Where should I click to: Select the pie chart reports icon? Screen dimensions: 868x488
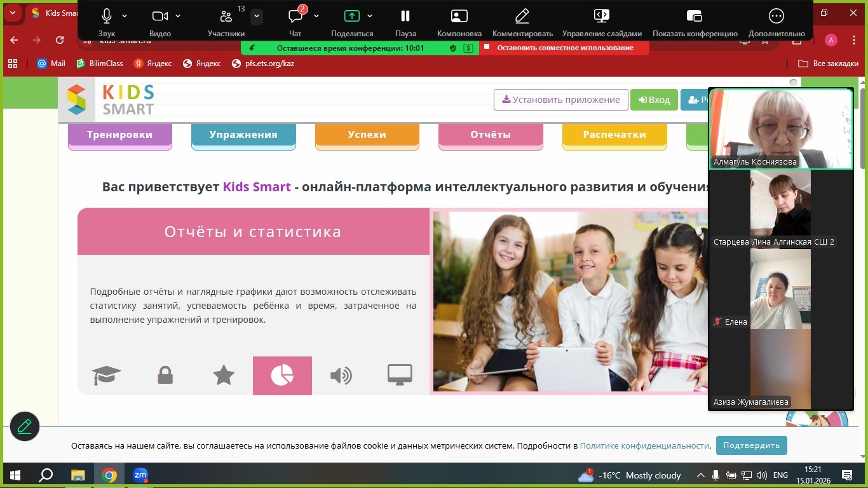point(282,376)
